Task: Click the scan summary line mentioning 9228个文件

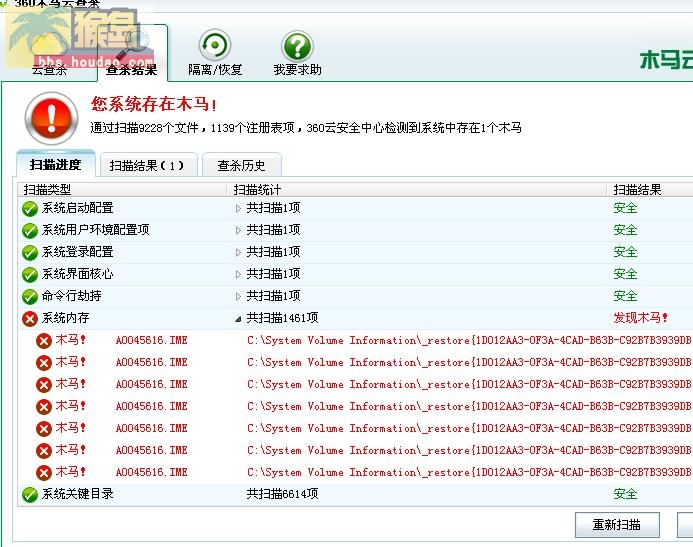Action: pos(306,128)
